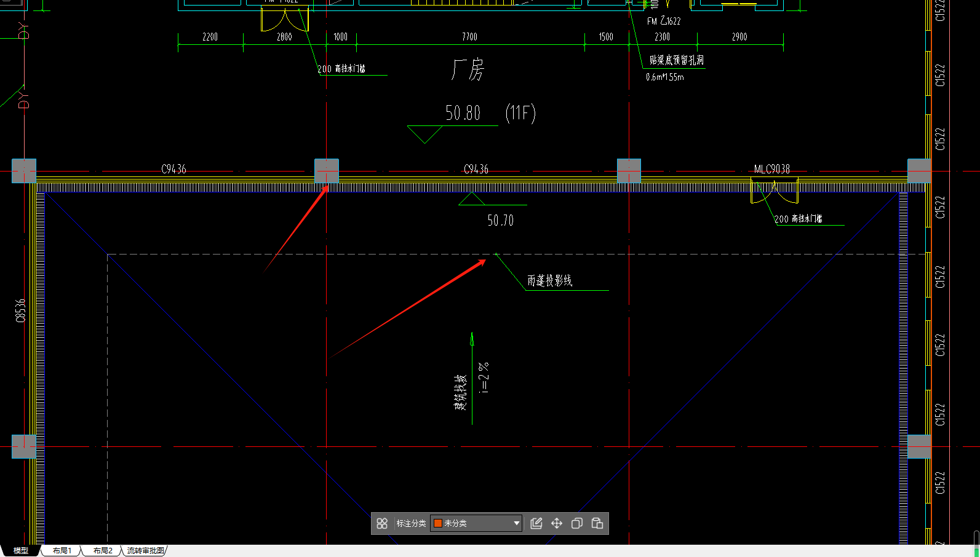Select the 1500 dimension value

coord(606,37)
